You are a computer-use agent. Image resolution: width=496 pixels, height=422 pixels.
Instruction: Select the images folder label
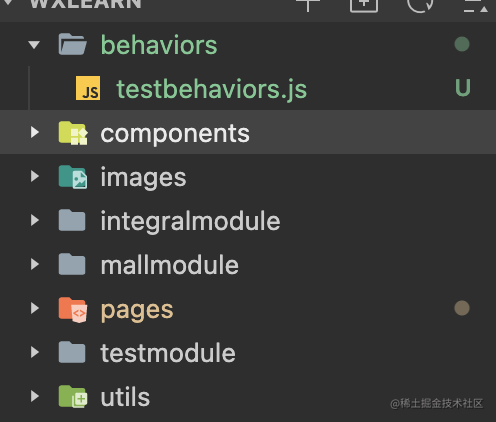[x=143, y=178]
